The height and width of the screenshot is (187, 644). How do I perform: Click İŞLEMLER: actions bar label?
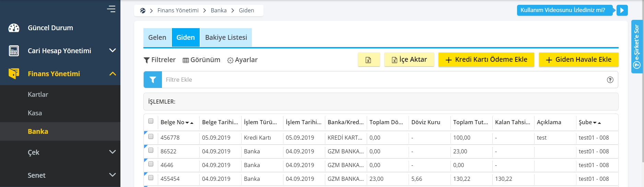[162, 102]
